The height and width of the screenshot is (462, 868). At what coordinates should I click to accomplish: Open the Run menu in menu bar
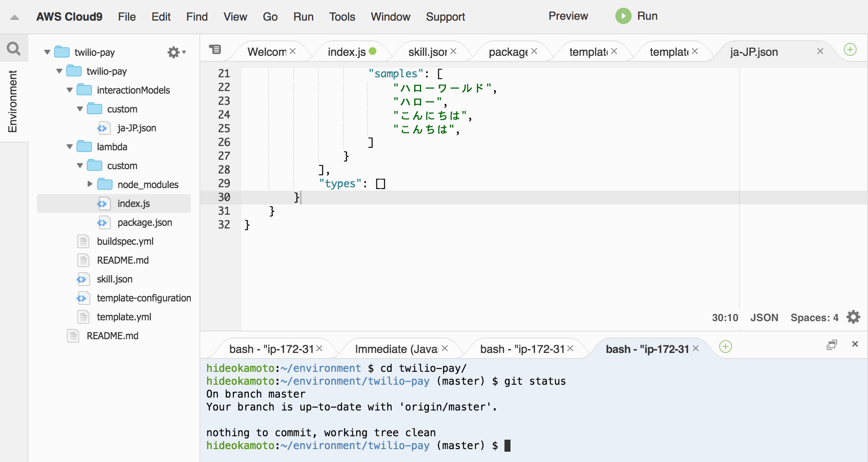(303, 17)
